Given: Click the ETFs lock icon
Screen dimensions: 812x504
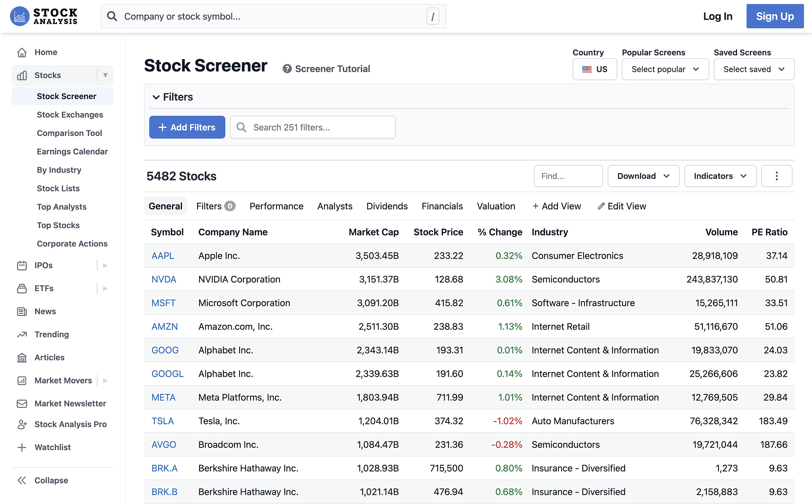Looking at the screenshot, I should click(x=23, y=288).
